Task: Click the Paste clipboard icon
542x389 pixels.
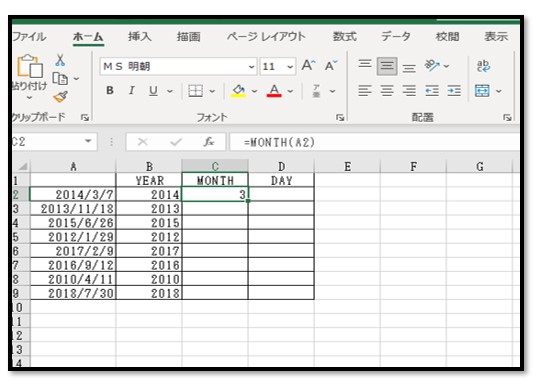Action: tap(30, 66)
